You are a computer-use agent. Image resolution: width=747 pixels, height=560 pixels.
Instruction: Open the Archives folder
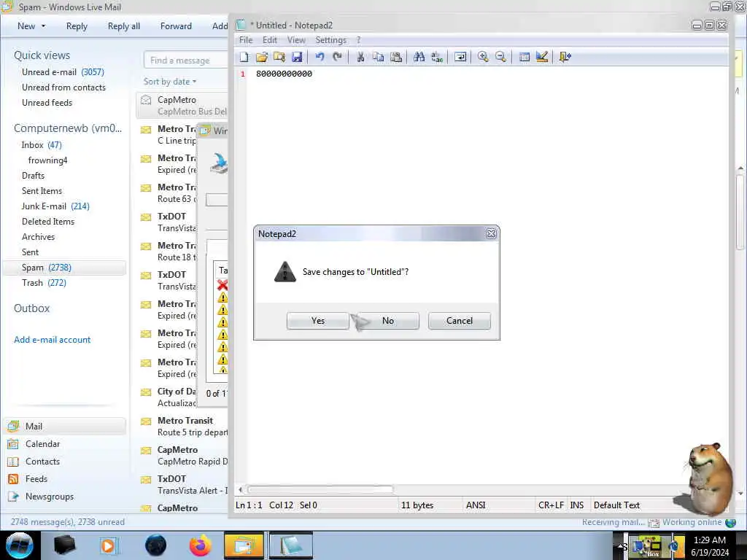coord(38,237)
